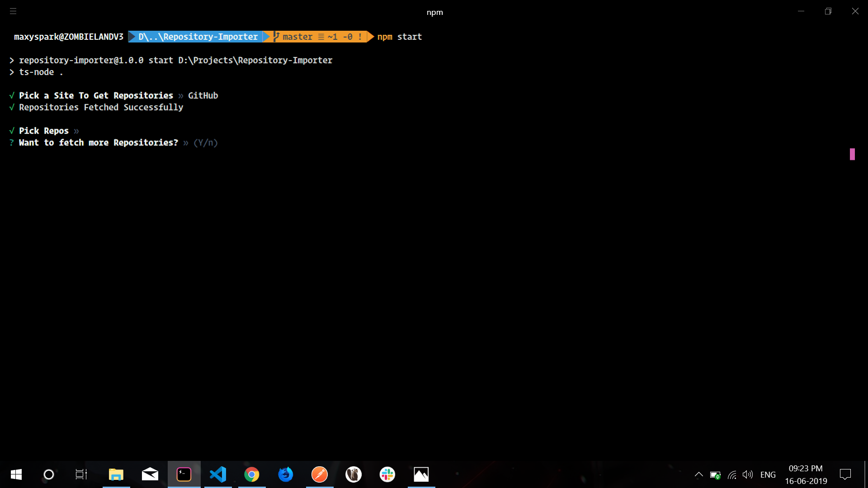
Task: Launch Visual Studio Code from taskbar
Action: (x=218, y=474)
